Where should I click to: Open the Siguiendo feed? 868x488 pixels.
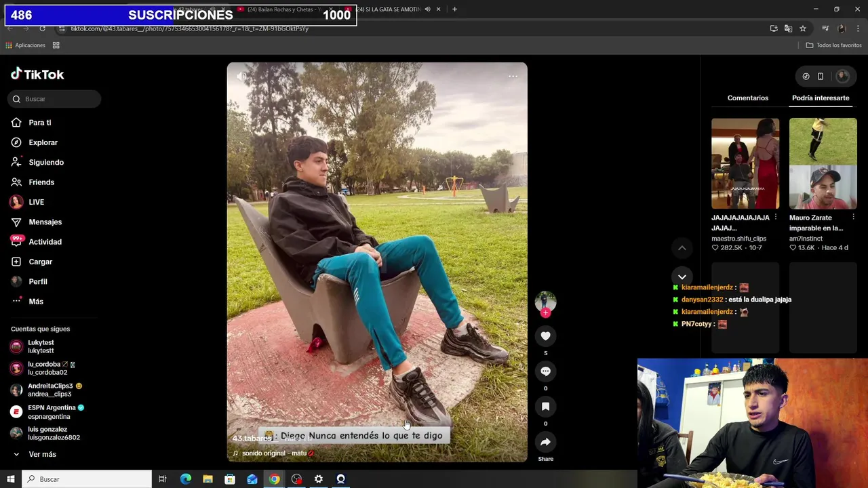pos(37,163)
